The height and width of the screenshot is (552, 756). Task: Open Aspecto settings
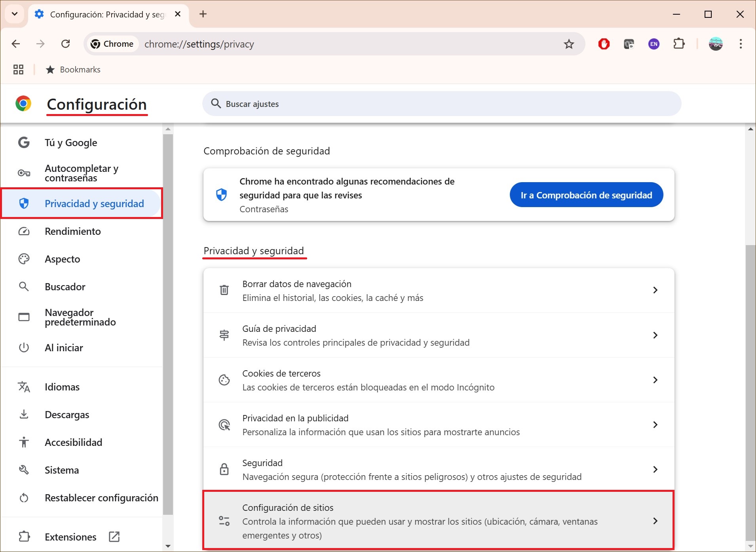click(x=81, y=259)
